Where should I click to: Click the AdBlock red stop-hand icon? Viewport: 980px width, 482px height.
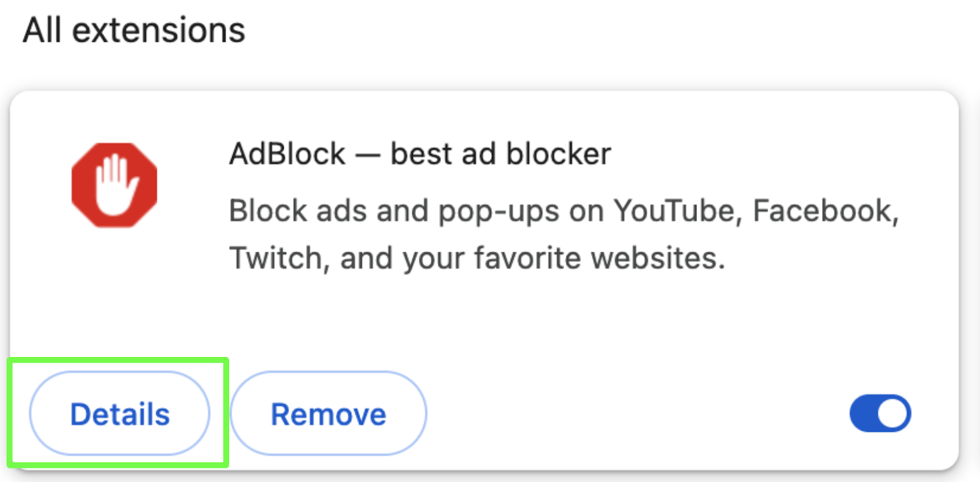pos(115,185)
